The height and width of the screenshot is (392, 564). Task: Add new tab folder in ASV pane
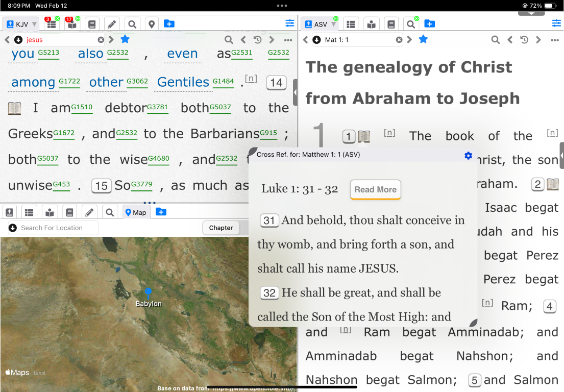pos(430,24)
